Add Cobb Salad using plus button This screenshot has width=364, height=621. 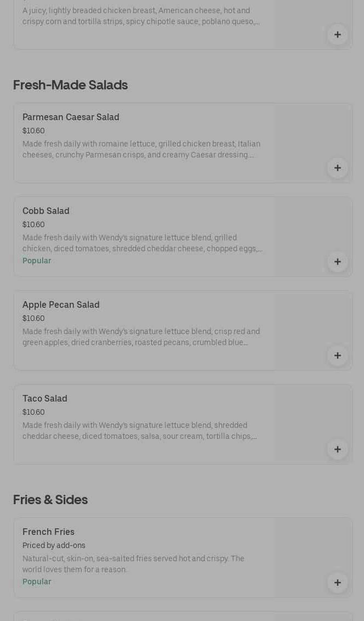pyautogui.click(x=337, y=262)
